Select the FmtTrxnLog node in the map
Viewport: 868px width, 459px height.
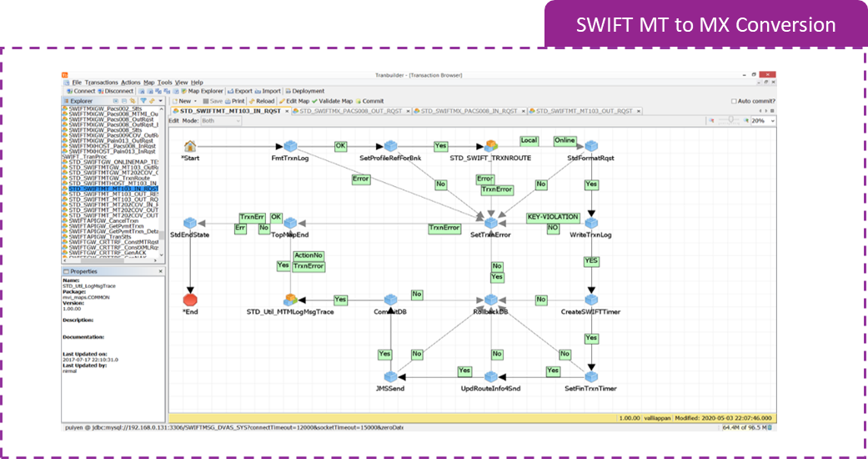[290, 147]
